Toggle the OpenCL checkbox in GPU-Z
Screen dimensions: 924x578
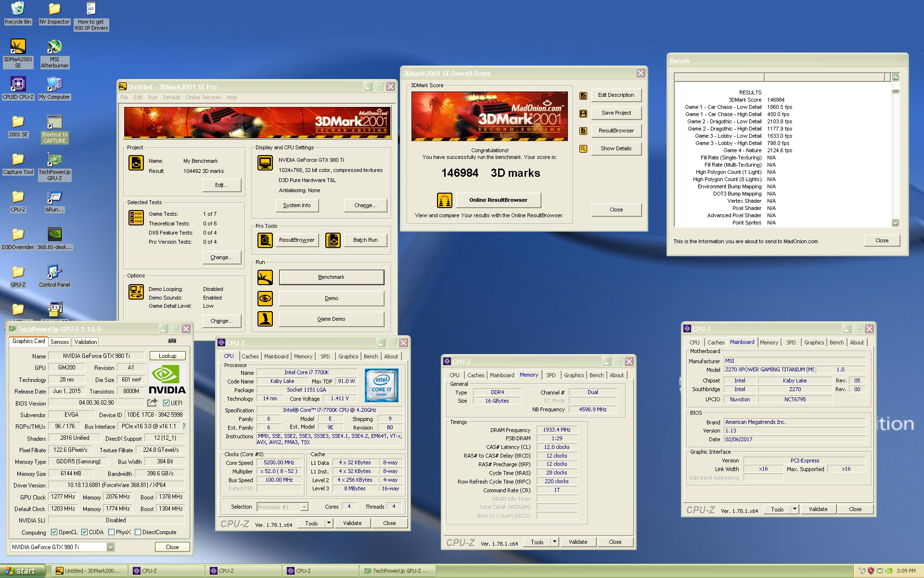(x=54, y=532)
